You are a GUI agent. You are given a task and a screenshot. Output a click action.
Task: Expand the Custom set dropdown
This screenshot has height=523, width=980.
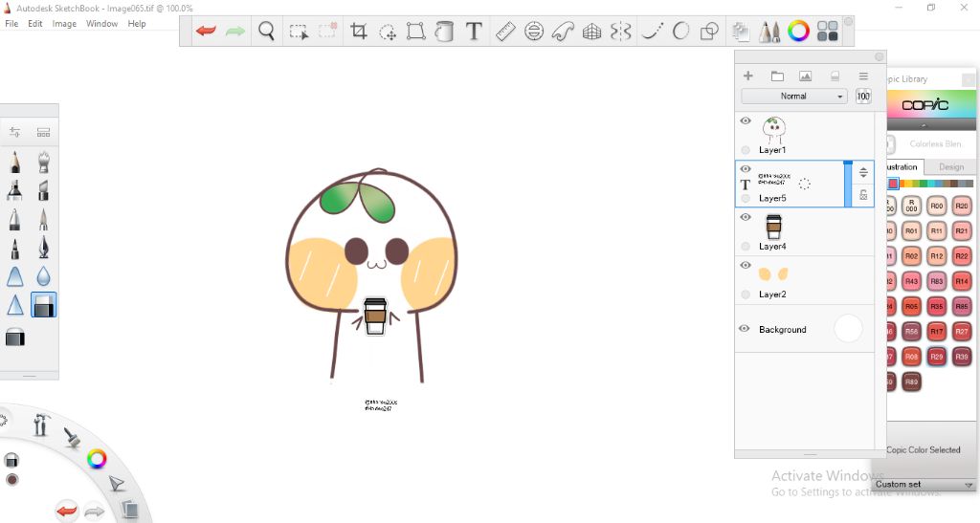[x=924, y=485]
